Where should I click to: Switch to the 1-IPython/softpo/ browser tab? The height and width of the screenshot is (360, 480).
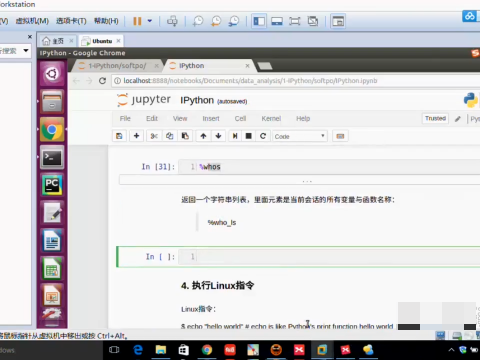pos(117,66)
